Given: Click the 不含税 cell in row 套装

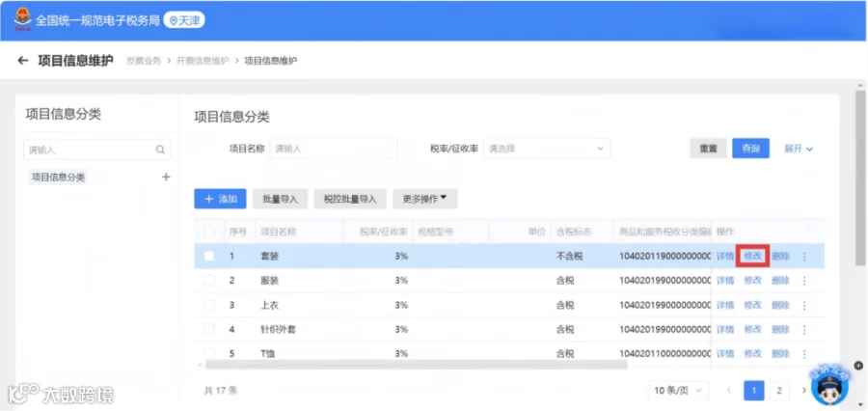Looking at the screenshot, I should coord(570,257).
